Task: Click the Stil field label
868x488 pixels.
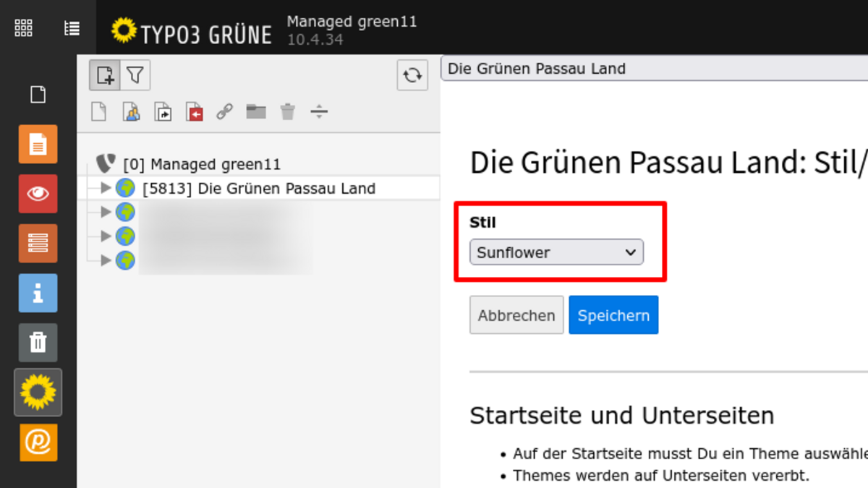Action: [482, 223]
